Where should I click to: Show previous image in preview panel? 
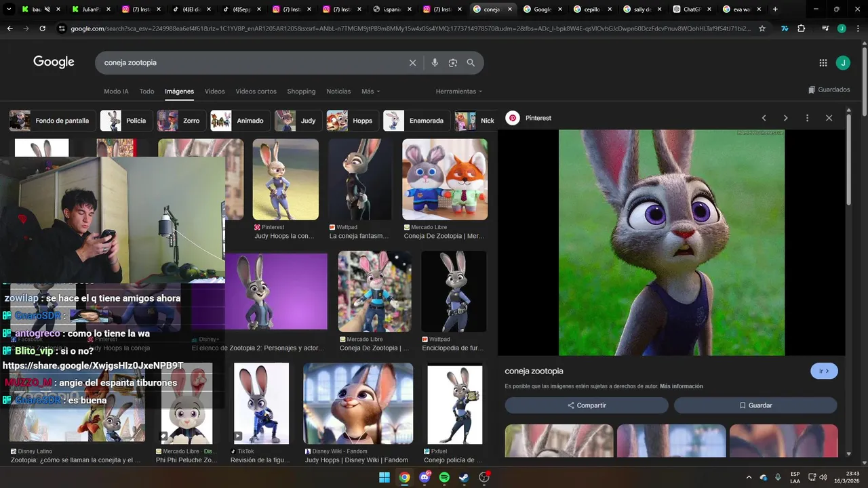[x=764, y=118]
